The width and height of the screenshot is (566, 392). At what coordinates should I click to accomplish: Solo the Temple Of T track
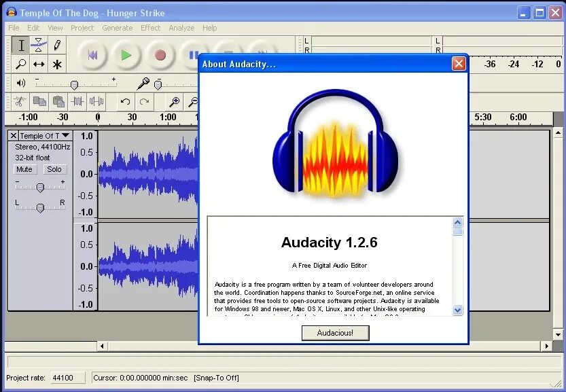[x=54, y=169]
